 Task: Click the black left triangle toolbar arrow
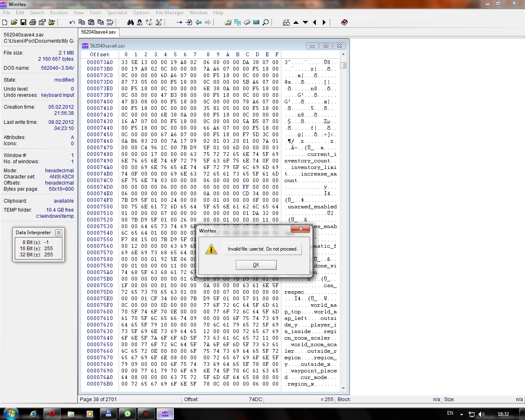(x=315, y=23)
